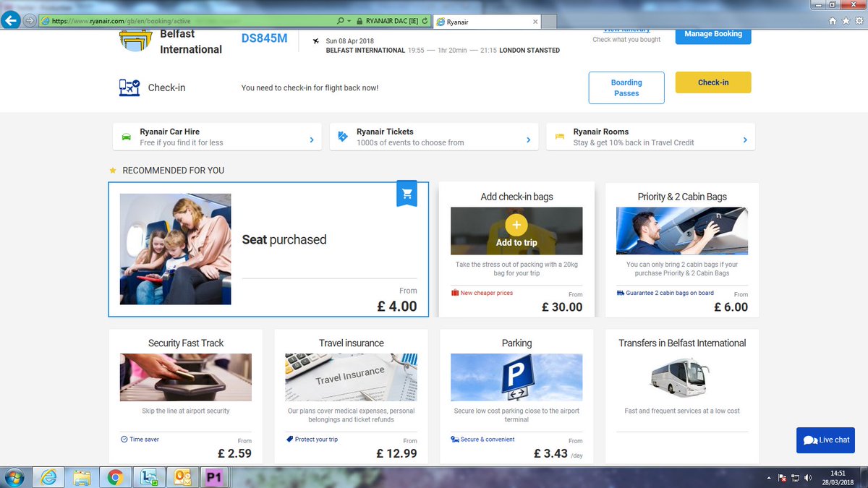Click the Parking sign image
The width and height of the screenshot is (868, 488).
pos(516,377)
